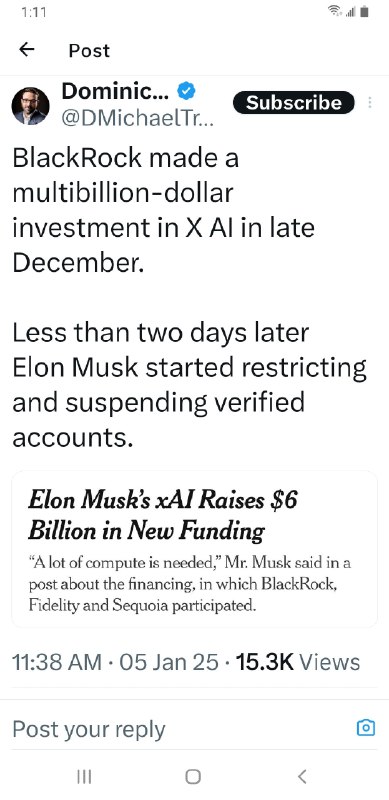The image size is (389, 800).
Task: Tap the back arrow icon
Action: (27, 49)
